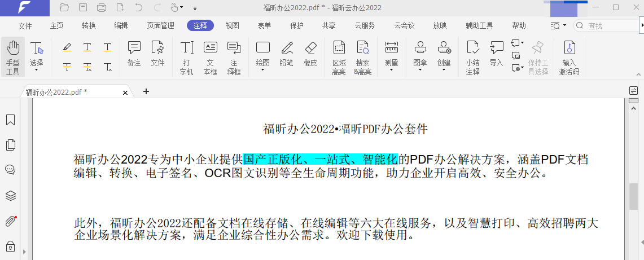Screen dimensions: 644x260
Task: Select the Pencil tool (铅笔)
Action: pos(287,54)
